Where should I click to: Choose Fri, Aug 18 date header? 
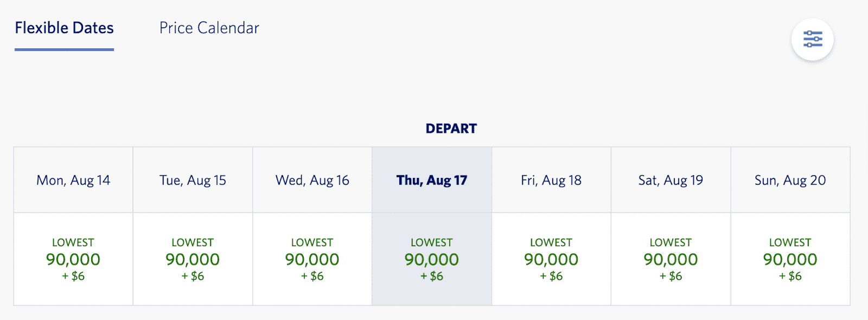[x=551, y=180]
